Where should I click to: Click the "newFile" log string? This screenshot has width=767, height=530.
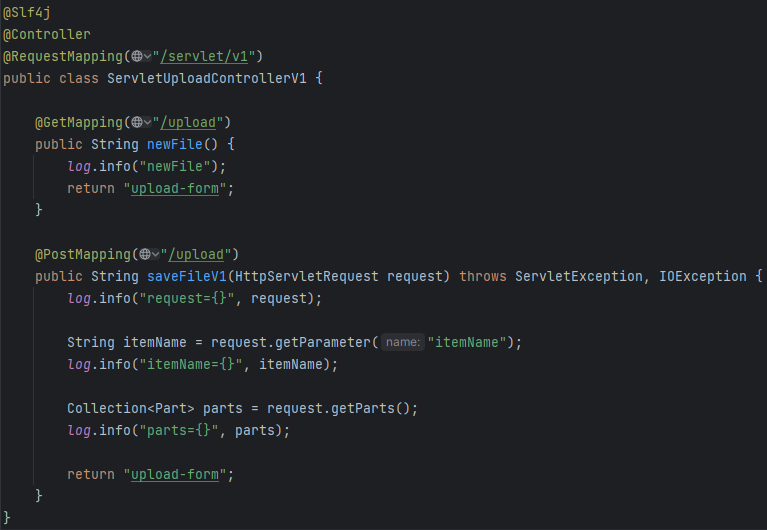click(x=175, y=166)
